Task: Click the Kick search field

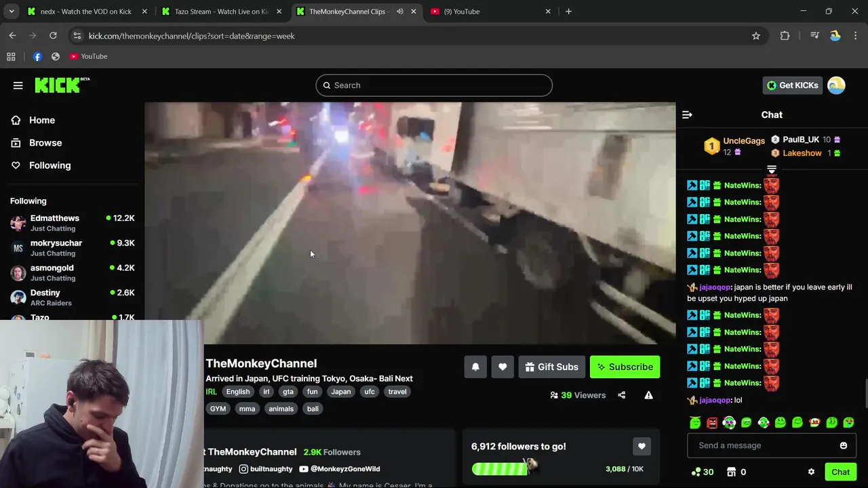Action: (434, 85)
